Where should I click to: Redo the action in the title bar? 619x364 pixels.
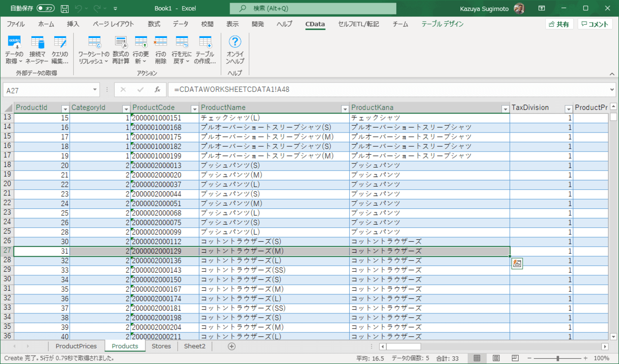click(x=97, y=9)
